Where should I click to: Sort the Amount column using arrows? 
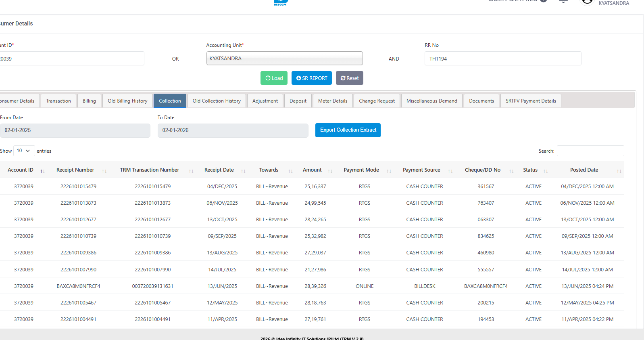(330, 171)
